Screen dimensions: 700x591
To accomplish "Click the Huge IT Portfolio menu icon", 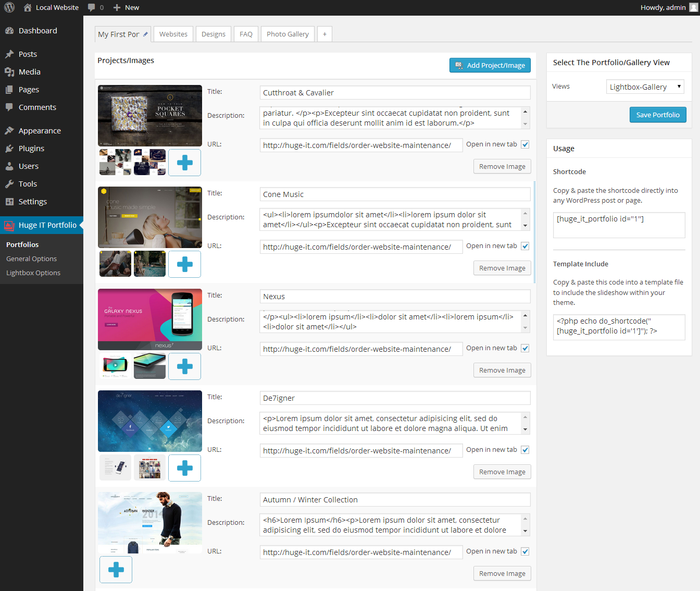I will tap(9, 225).
